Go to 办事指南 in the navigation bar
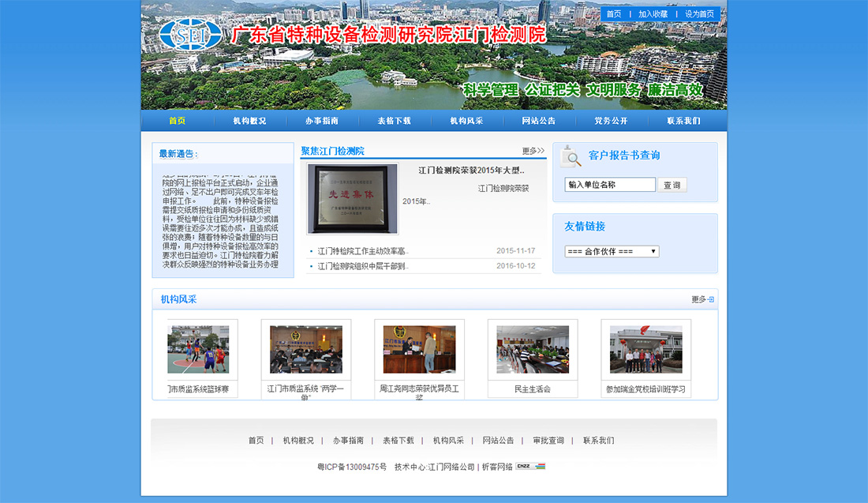This screenshot has width=868, height=503. tap(322, 121)
